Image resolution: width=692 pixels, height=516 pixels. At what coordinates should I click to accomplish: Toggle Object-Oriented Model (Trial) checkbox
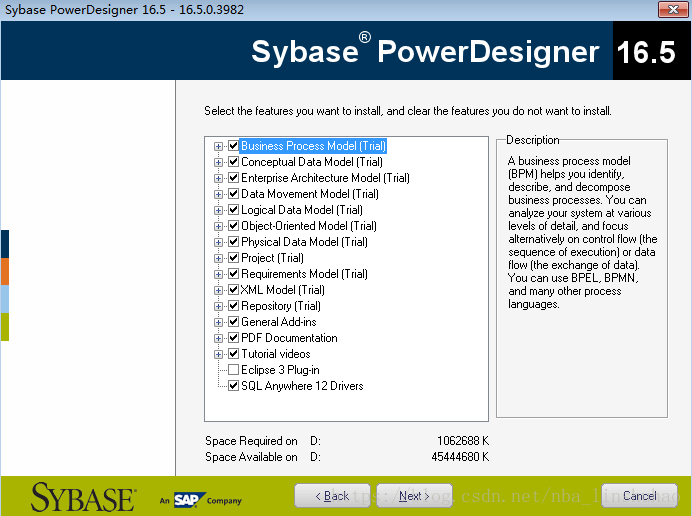[233, 226]
